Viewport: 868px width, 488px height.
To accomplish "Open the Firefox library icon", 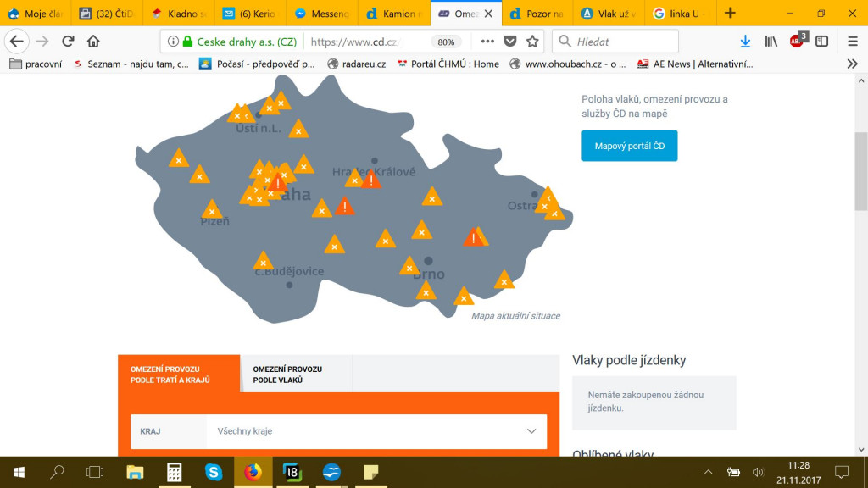I will (x=771, y=42).
